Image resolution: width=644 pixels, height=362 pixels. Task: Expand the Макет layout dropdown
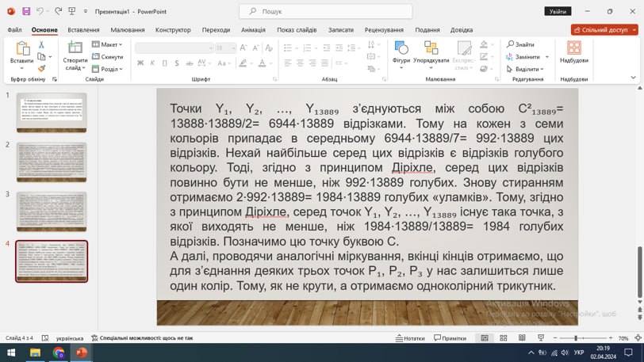(x=107, y=44)
